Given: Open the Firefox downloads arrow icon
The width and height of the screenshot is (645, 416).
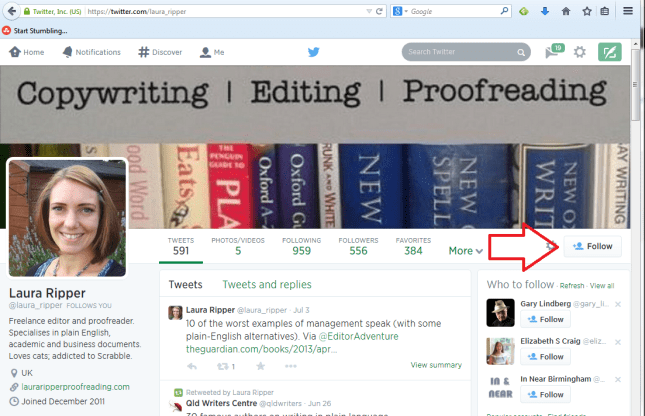Looking at the screenshot, I should [x=545, y=11].
